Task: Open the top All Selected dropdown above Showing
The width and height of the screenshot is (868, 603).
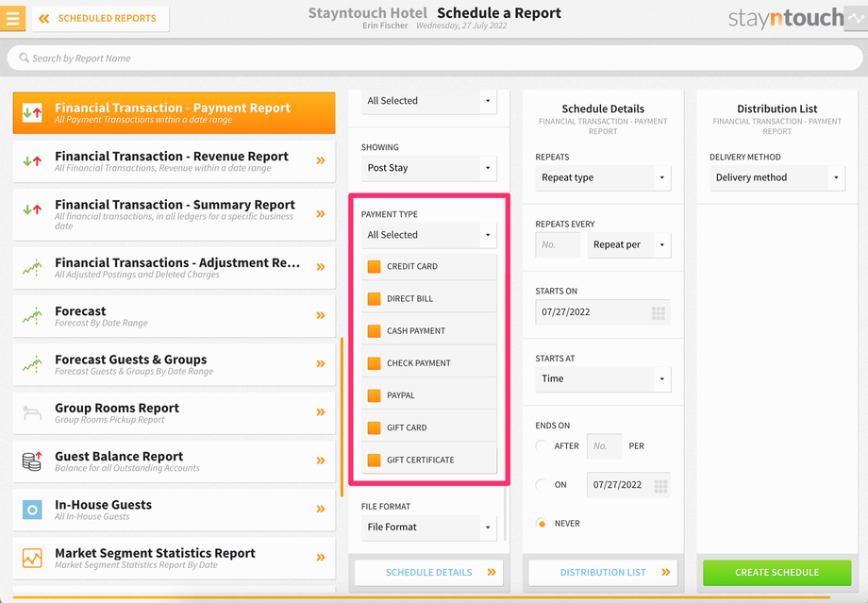Action: click(x=429, y=101)
